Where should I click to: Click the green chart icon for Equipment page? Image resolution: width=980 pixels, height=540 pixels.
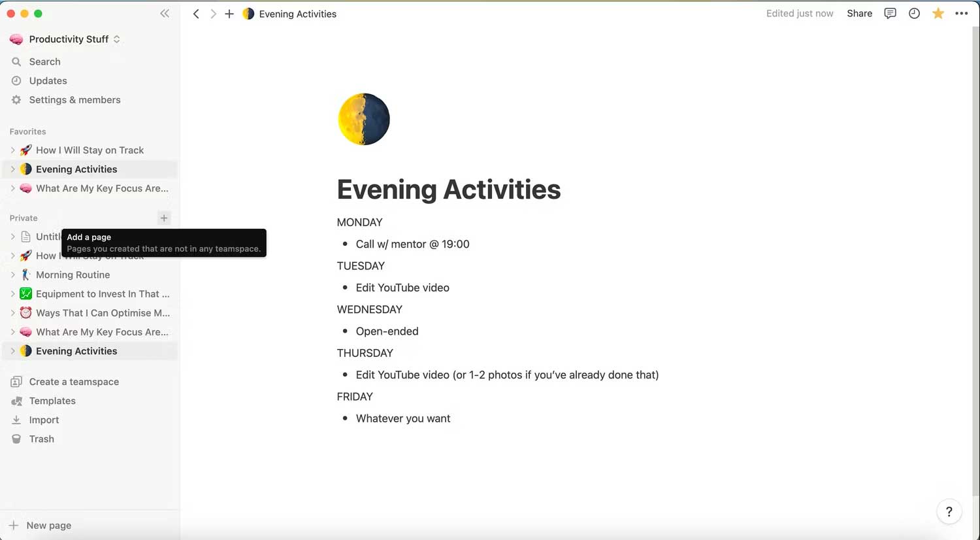(25, 294)
